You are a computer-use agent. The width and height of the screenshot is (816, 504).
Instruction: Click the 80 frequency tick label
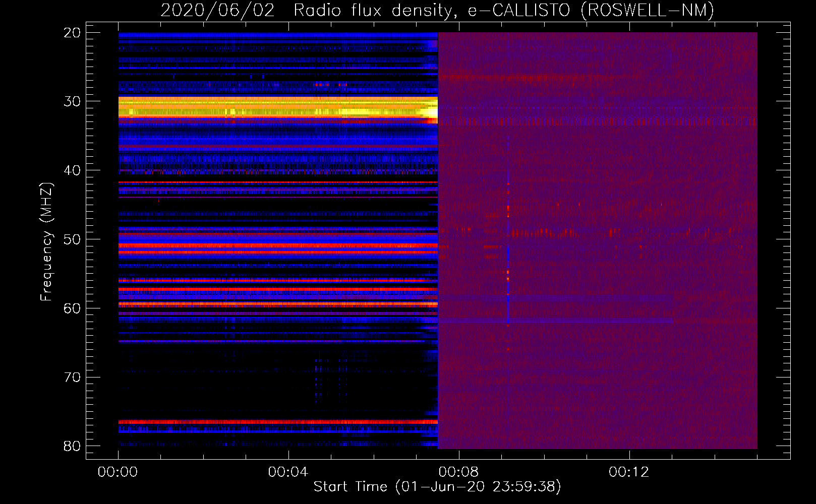(72, 446)
